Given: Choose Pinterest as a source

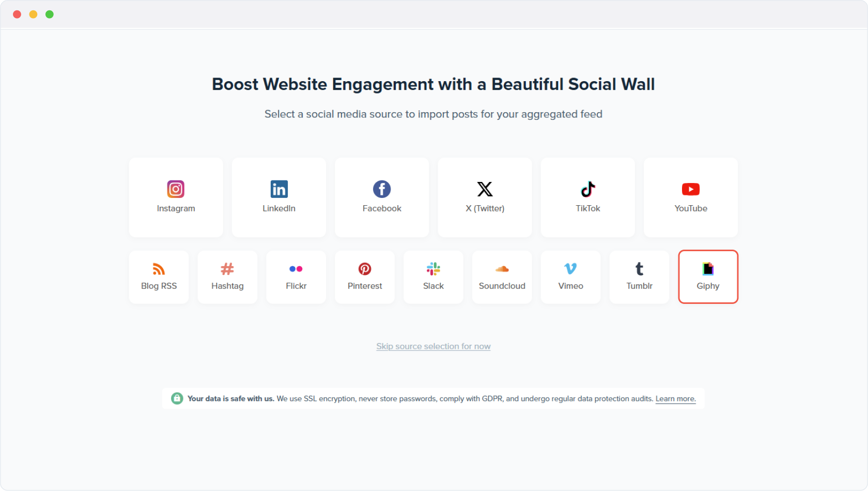Looking at the screenshot, I should point(365,277).
